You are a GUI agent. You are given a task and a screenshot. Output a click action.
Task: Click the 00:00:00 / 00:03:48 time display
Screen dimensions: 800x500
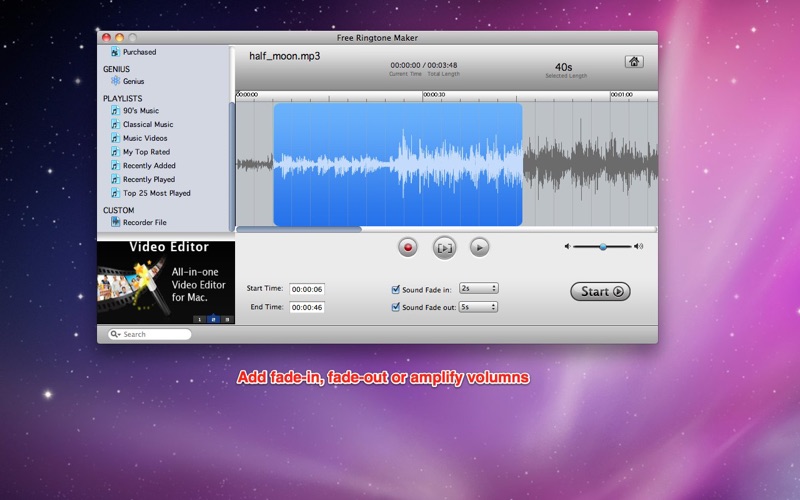pos(424,65)
